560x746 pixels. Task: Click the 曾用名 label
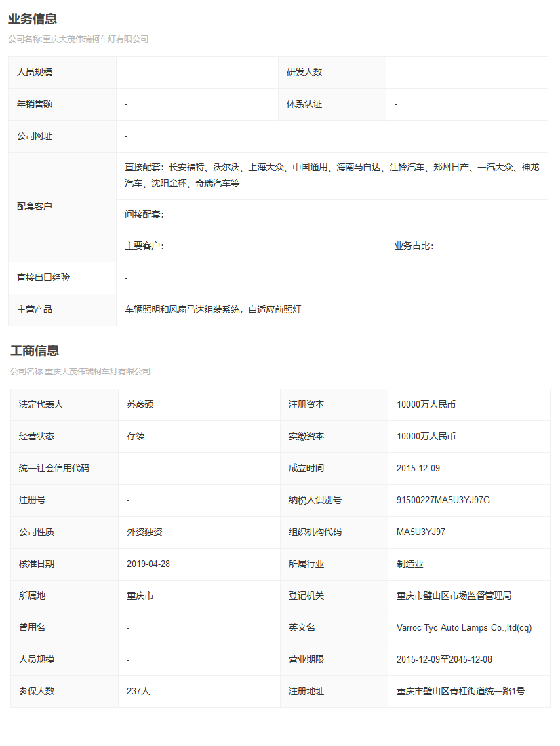pyautogui.click(x=32, y=627)
